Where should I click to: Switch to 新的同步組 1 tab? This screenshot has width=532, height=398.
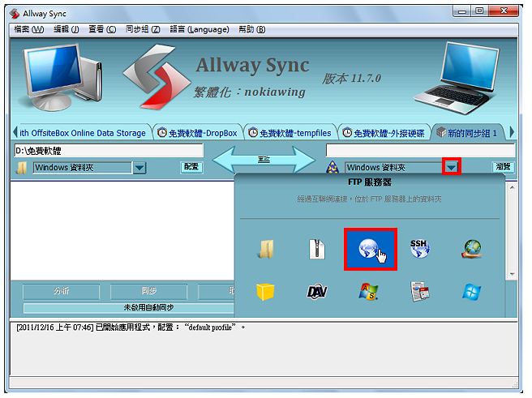[467, 133]
